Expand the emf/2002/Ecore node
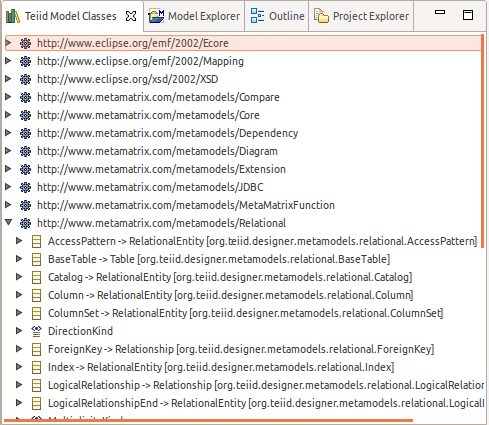 [x=9, y=43]
